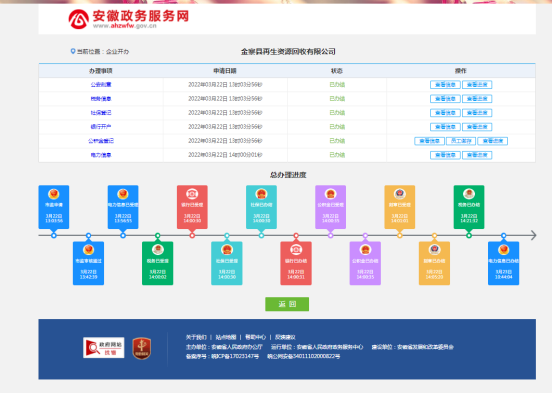Click 员工添加 in the 公积金登记 row

pos(461,141)
